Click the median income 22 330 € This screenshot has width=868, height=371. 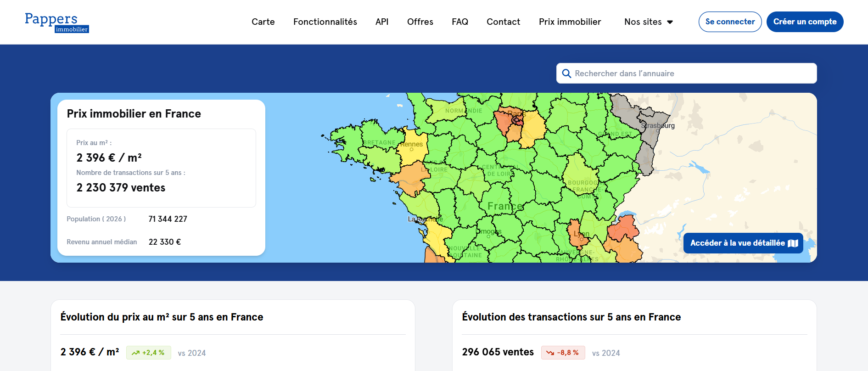tap(165, 242)
